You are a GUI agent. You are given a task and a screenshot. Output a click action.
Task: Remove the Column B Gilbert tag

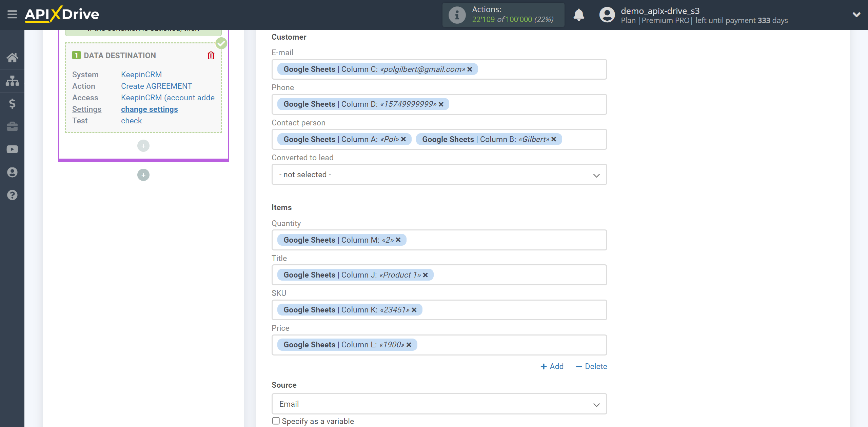(554, 139)
